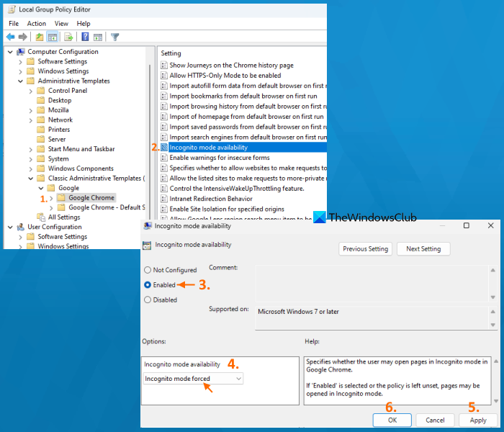This screenshot has width=504, height=432.
Task: Toggle Show/Hide Console Tree toolbar icon
Action: (x=53, y=37)
